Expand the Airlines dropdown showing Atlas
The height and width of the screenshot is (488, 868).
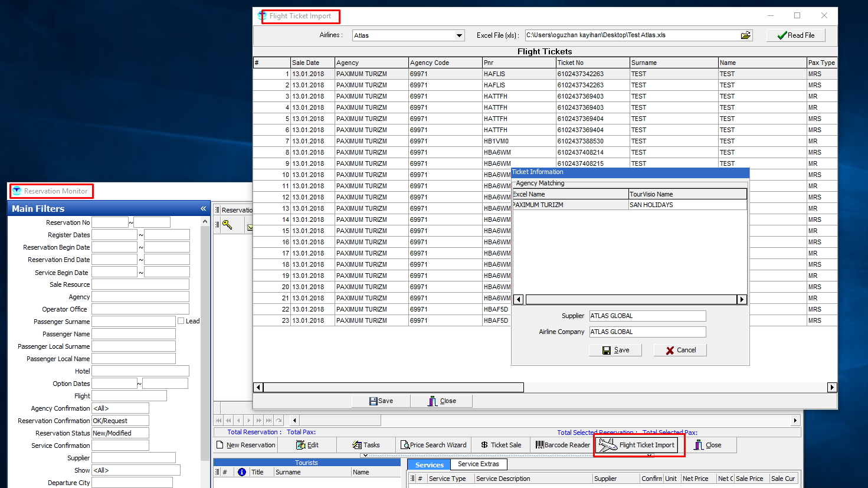(459, 35)
